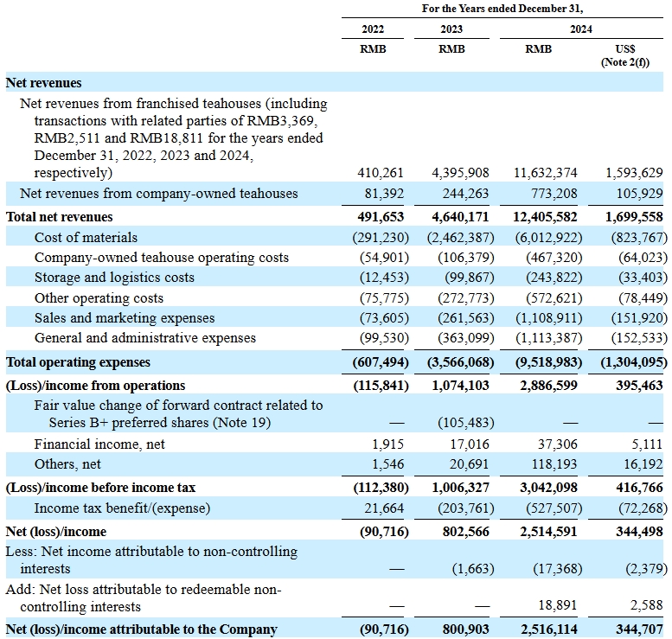Select the "Total operating expenses" row label

point(78,362)
